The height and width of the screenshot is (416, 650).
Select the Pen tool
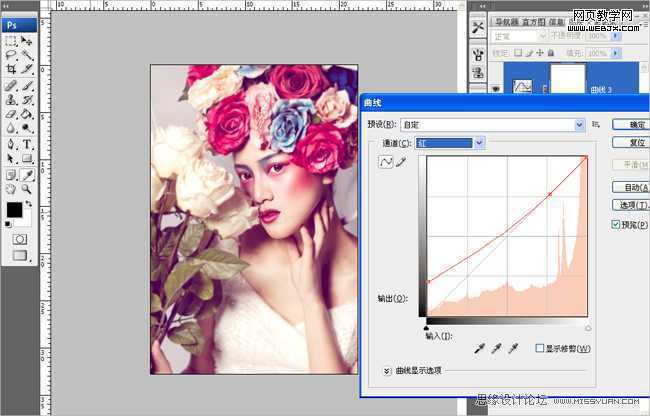pyautogui.click(x=11, y=144)
